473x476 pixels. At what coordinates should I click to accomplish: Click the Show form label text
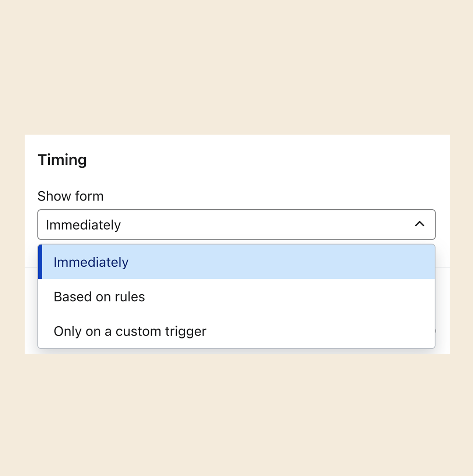[70, 196]
